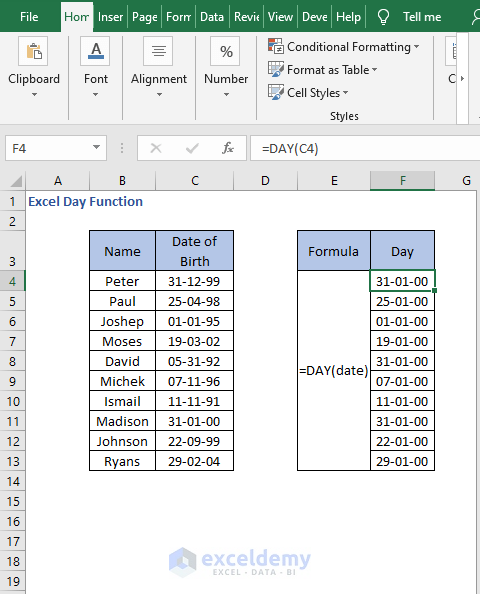Switch to the Page Layout tab
The height and width of the screenshot is (594, 480).
point(144,17)
